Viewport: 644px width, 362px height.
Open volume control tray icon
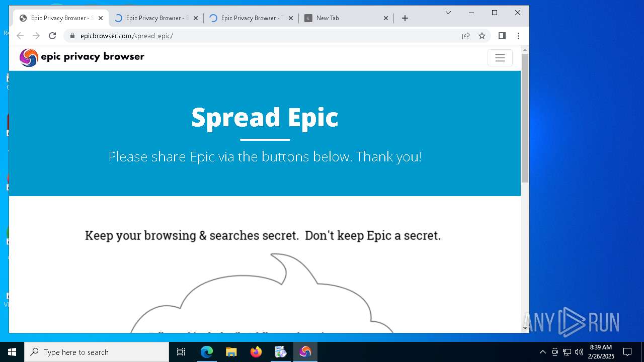point(579,352)
